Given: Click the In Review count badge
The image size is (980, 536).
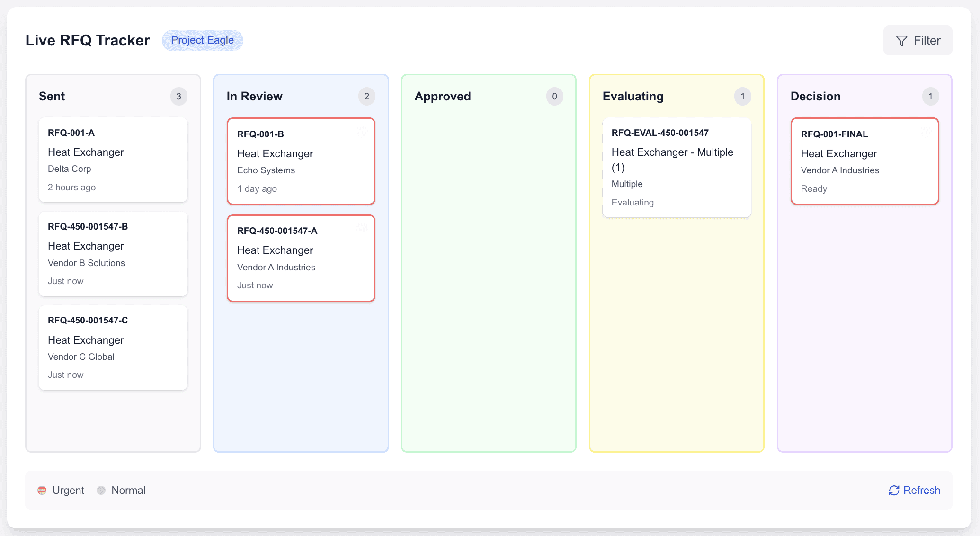Looking at the screenshot, I should pos(366,97).
